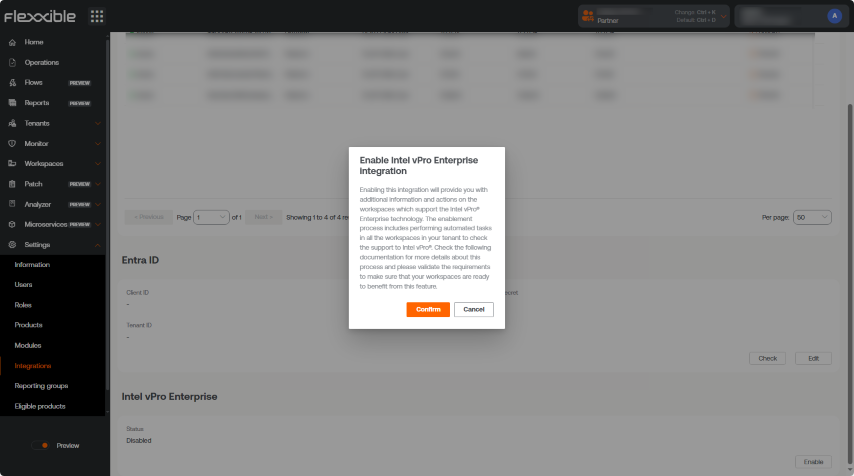Expand the Microservices menu chevron

98,224
